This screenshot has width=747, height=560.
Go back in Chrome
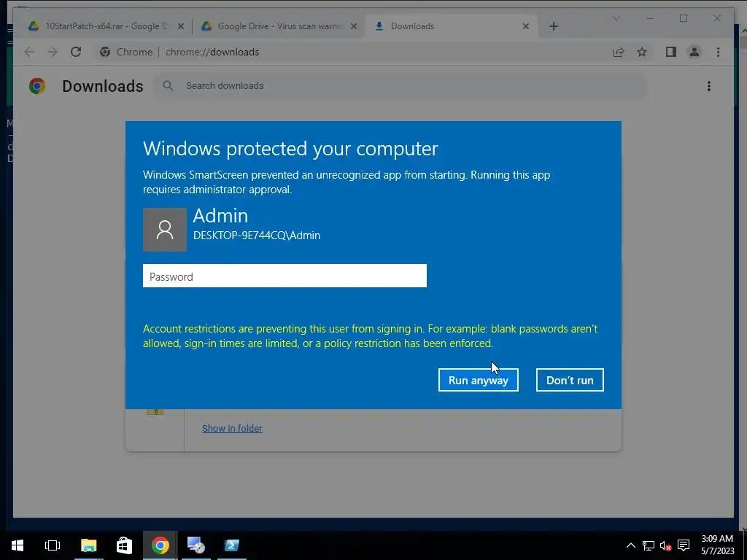click(29, 52)
